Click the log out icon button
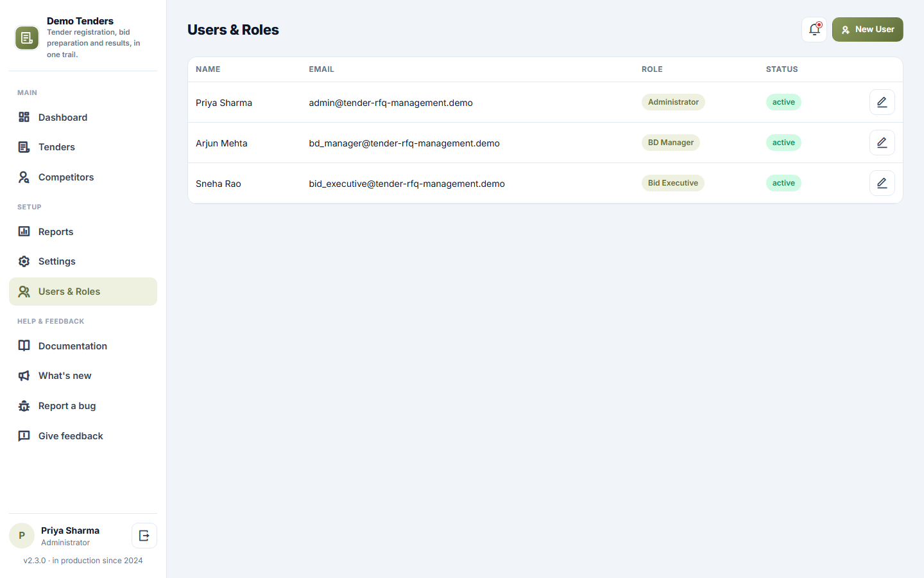924x578 pixels. tap(144, 536)
